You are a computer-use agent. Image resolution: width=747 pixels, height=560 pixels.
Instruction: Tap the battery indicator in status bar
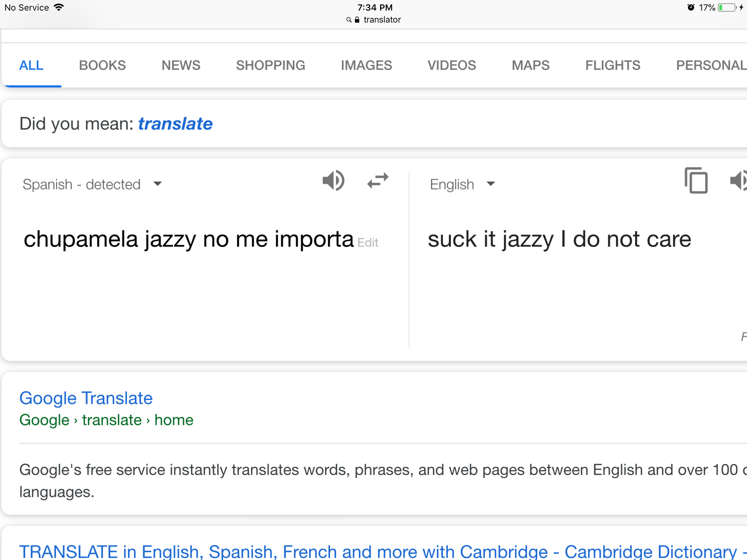click(x=727, y=8)
